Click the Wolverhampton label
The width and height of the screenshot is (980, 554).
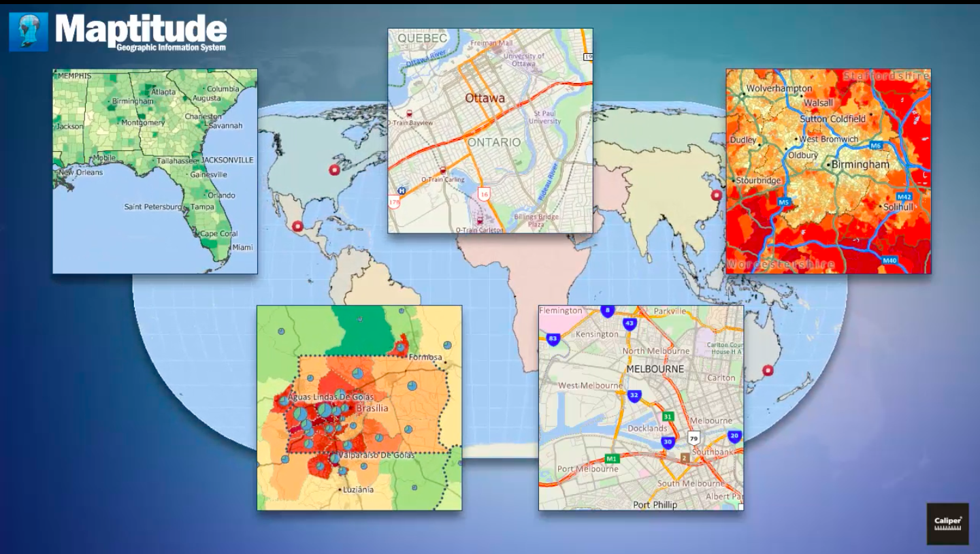(779, 88)
